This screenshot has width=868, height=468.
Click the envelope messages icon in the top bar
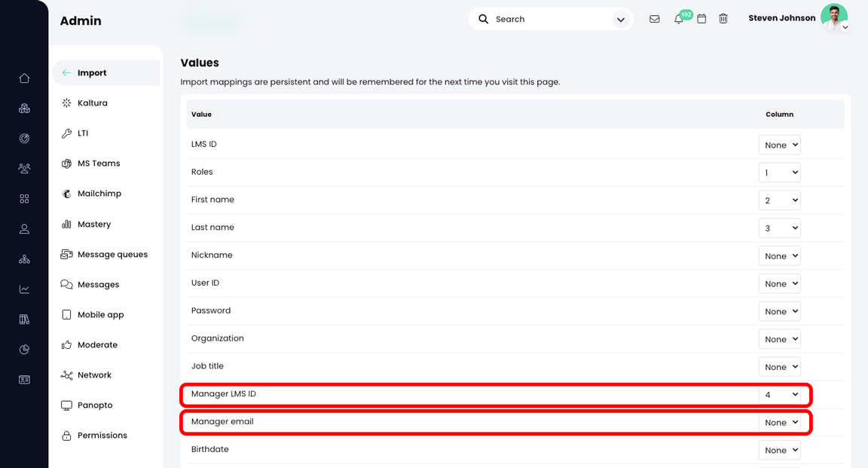pos(654,18)
